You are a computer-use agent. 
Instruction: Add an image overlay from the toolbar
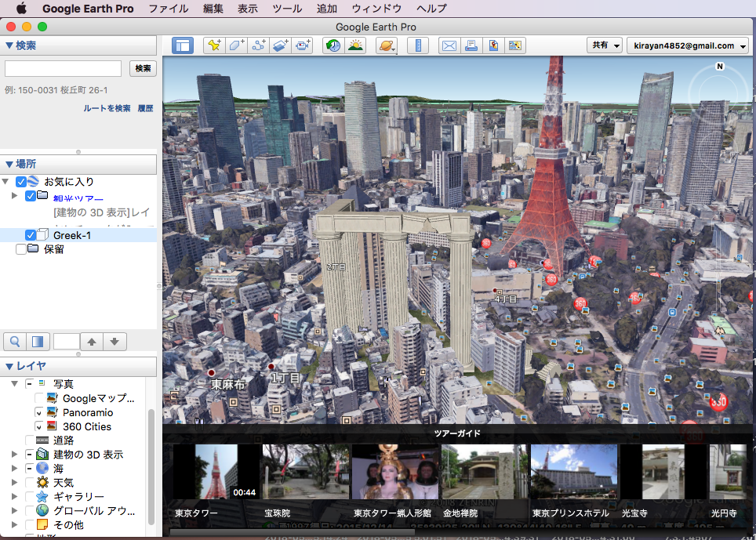point(281,45)
